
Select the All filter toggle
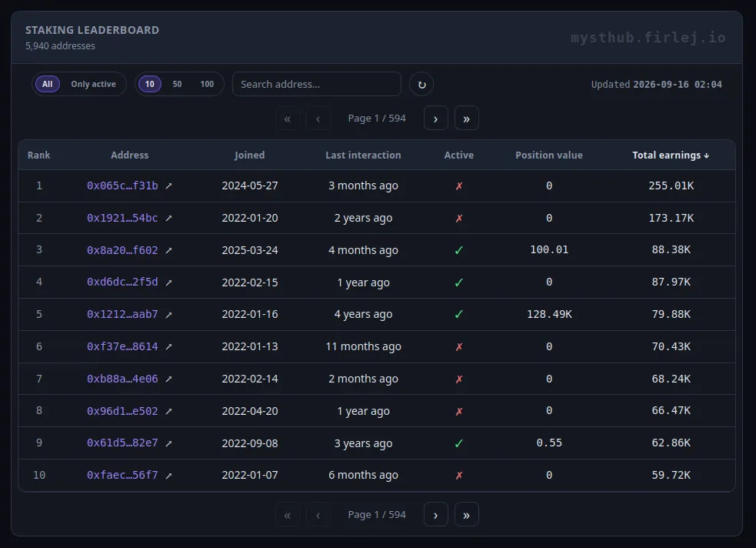coord(47,84)
